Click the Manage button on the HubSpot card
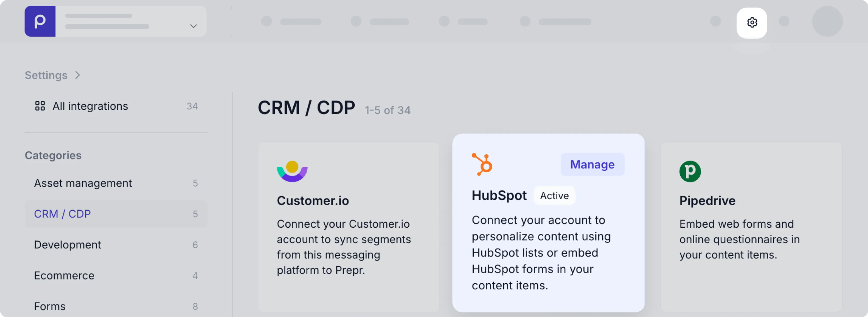 coord(592,165)
